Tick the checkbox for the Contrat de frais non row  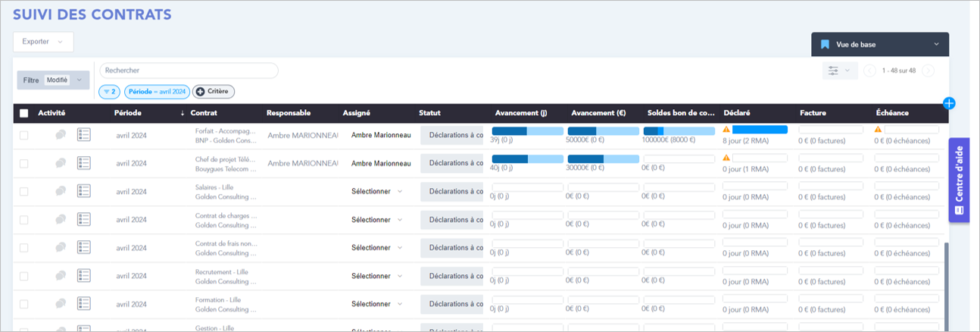(x=23, y=247)
